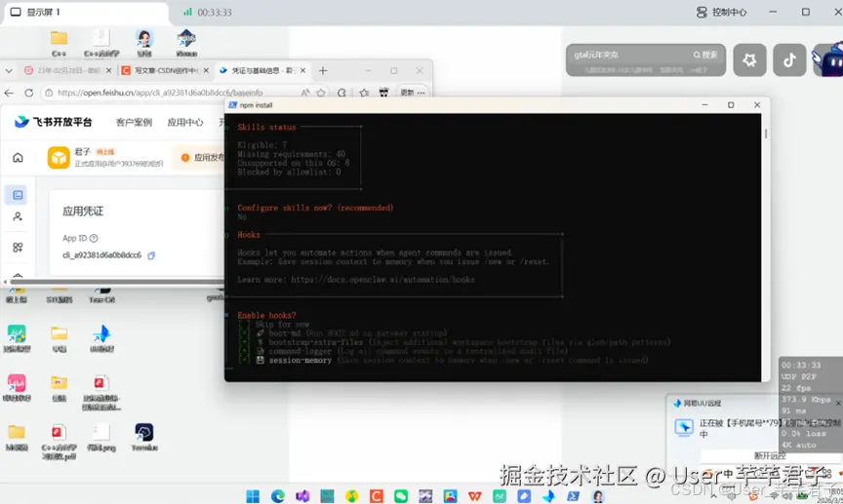Image resolution: width=843 pixels, height=504 pixels.
Task: Click the App ID help question icon
Action: pos(94,238)
